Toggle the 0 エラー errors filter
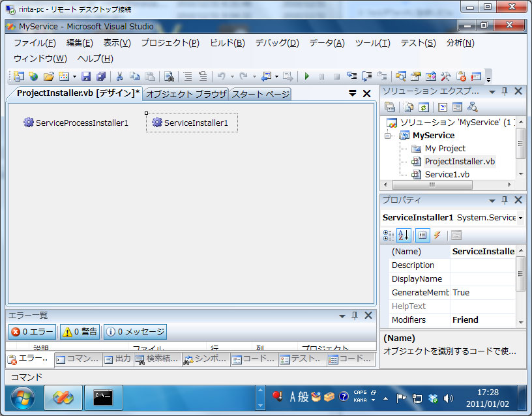Viewport: 532px width, 416px height. pyautogui.click(x=33, y=331)
